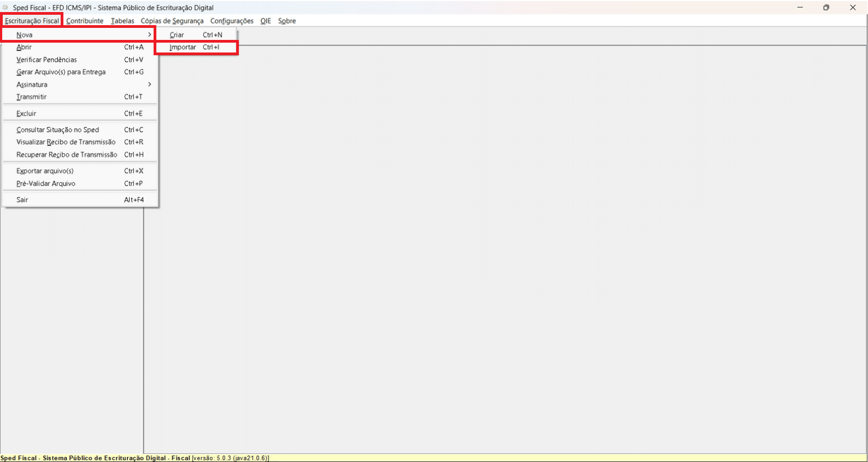Minimize the Sped Fiscal window

tap(800, 8)
